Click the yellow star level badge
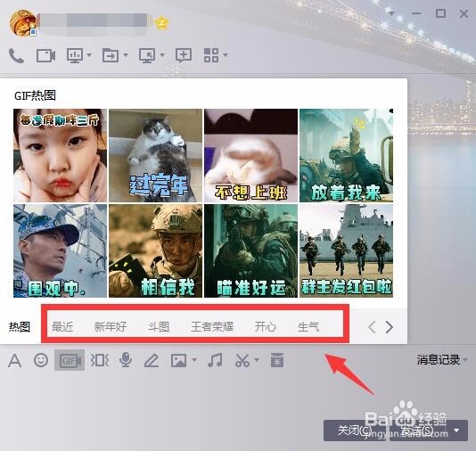The width and height of the screenshot is (476, 451). [x=162, y=22]
